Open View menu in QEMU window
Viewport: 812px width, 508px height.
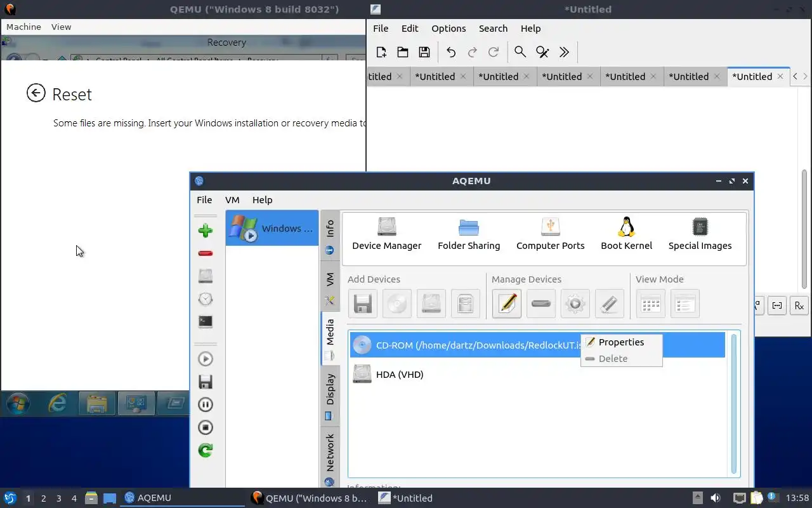tap(61, 27)
